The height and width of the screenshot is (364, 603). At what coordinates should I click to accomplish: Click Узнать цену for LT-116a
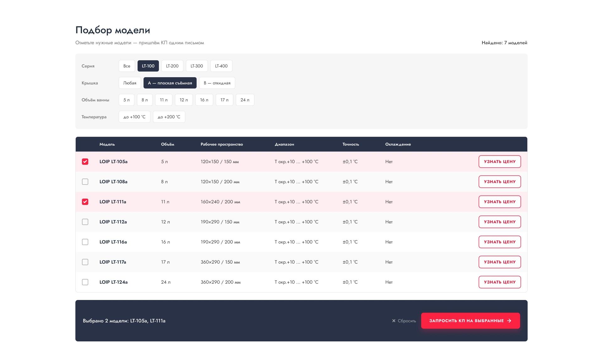point(500,242)
